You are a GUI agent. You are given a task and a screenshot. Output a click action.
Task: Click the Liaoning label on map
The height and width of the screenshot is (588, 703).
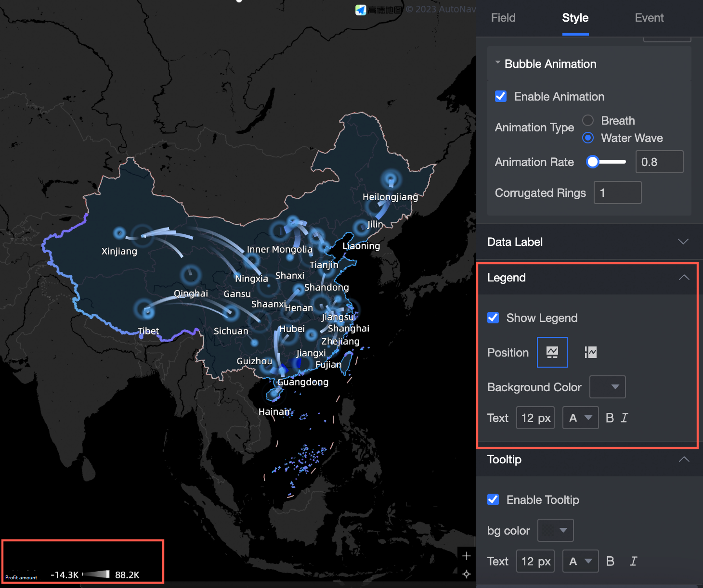361,246
